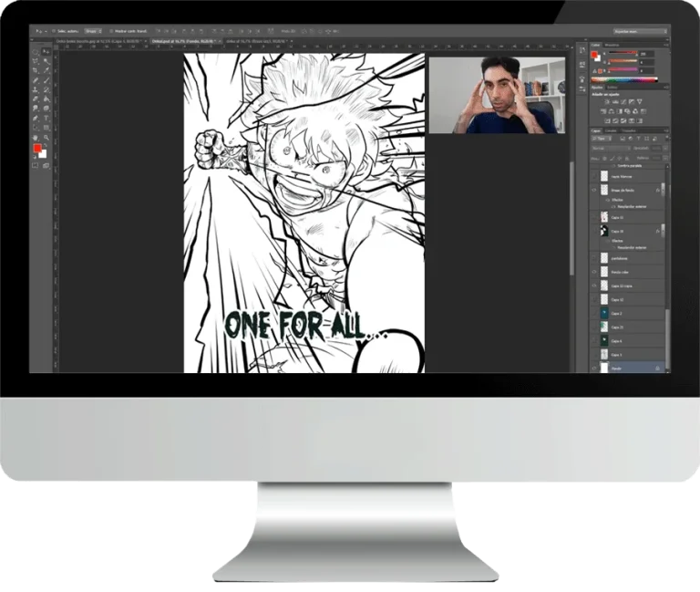Image resolution: width=700 pixels, height=592 pixels.
Task: Select the Zoom tool
Action: [46, 137]
